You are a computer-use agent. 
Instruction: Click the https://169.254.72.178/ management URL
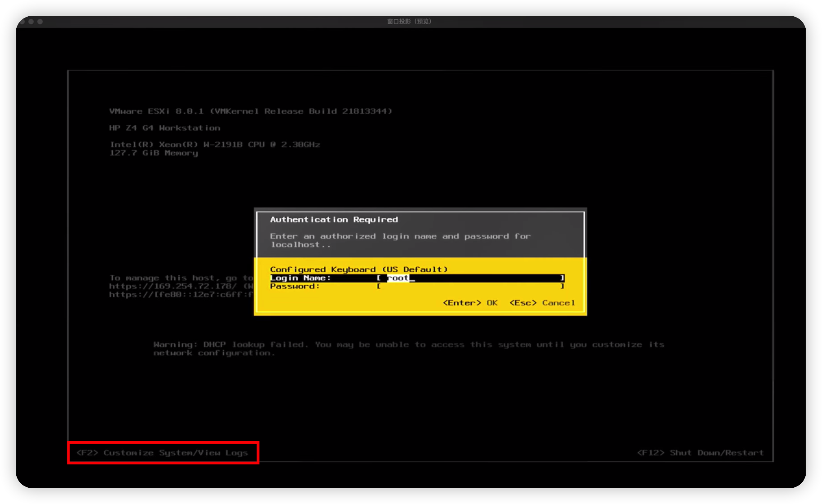(173, 286)
